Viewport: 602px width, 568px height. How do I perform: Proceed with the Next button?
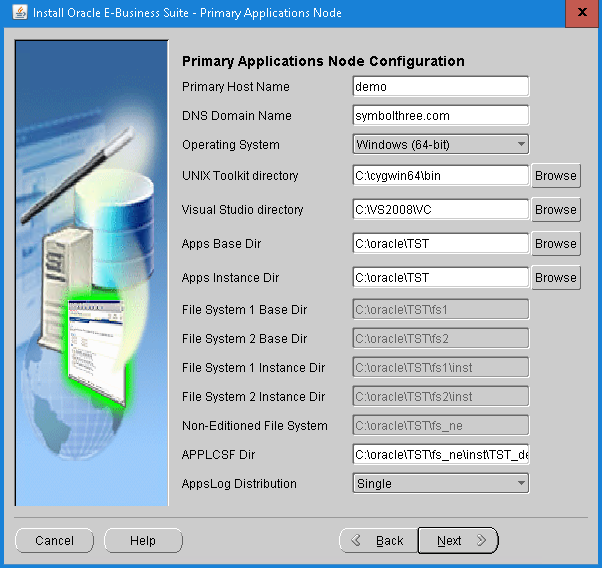(x=456, y=541)
